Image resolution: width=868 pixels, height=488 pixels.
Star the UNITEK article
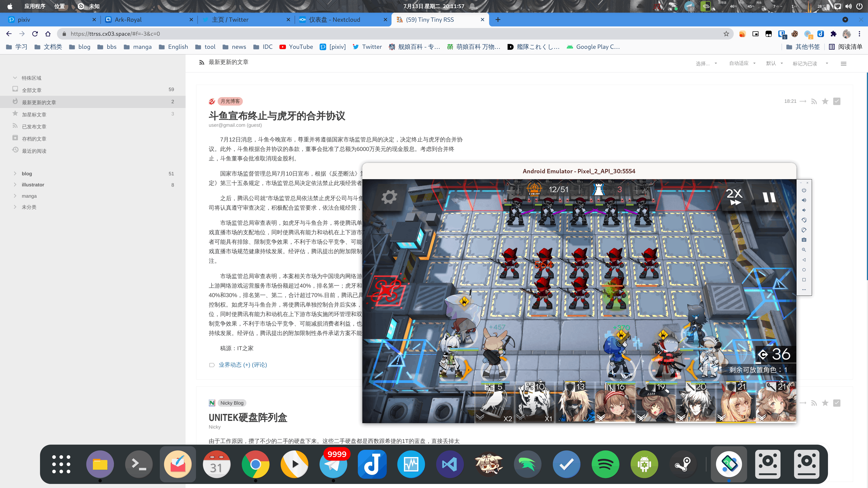click(x=825, y=403)
